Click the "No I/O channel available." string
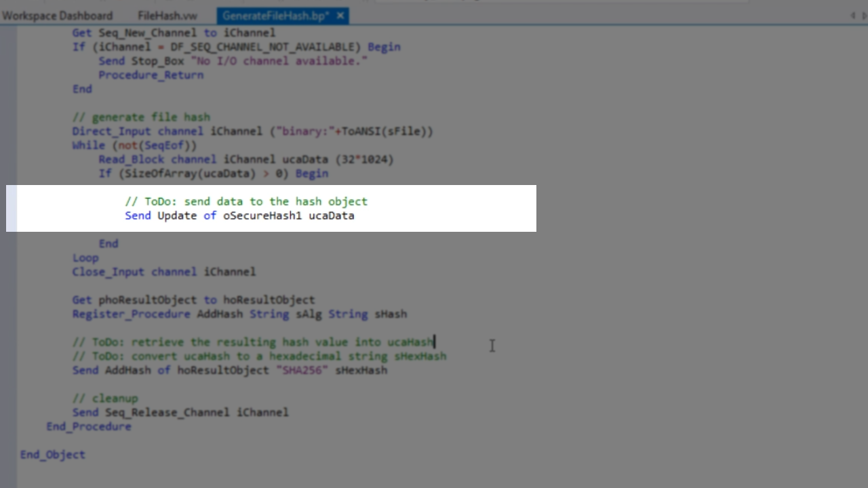The image size is (868, 488). click(x=279, y=61)
